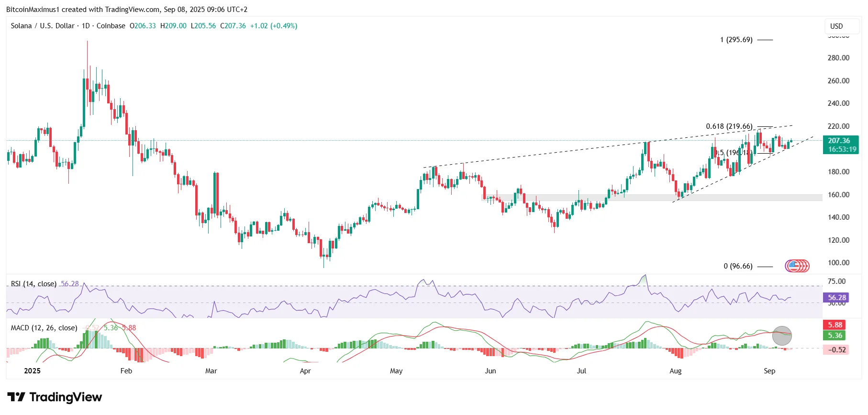Click the RSI value tag 56.28
The image size is (868, 415).
coord(837,298)
